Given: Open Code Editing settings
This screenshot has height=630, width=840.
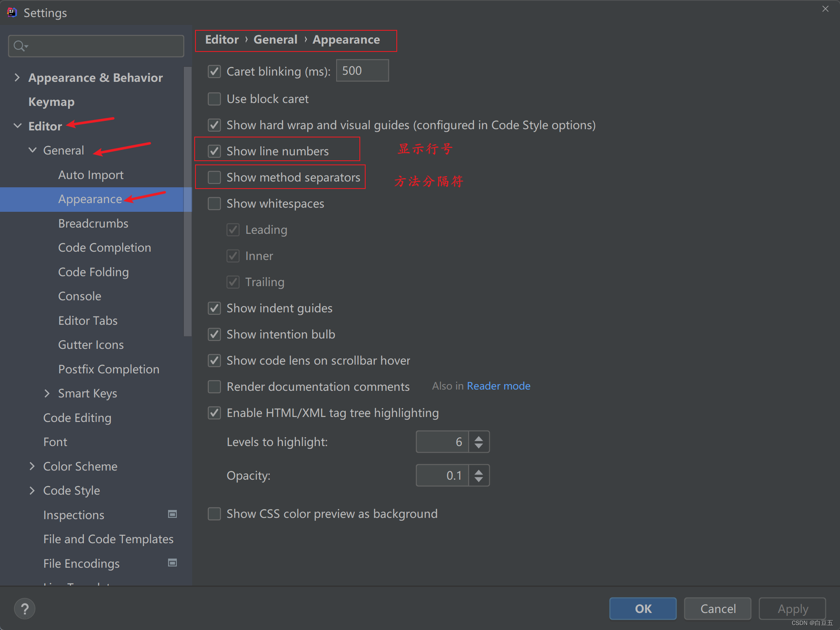Looking at the screenshot, I should click(77, 418).
